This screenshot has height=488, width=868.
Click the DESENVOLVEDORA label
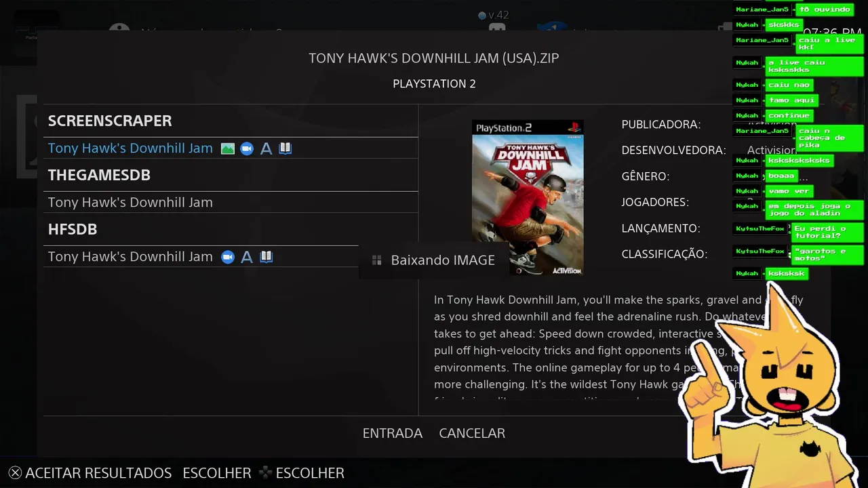673,150
